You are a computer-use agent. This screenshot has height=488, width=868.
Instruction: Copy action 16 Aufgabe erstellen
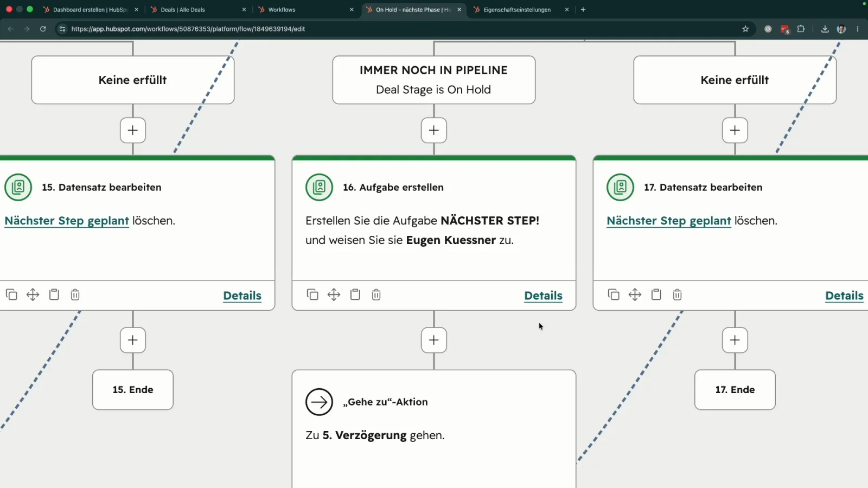click(312, 294)
